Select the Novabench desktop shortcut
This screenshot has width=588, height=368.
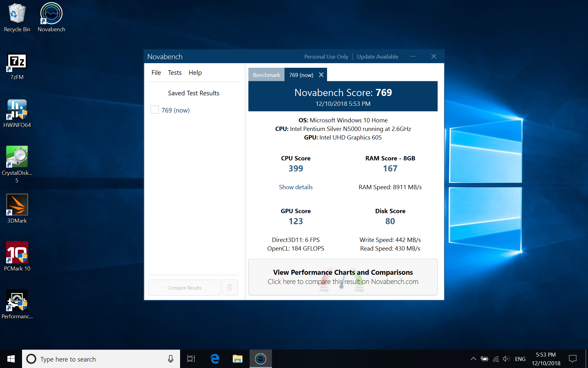tap(51, 18)
